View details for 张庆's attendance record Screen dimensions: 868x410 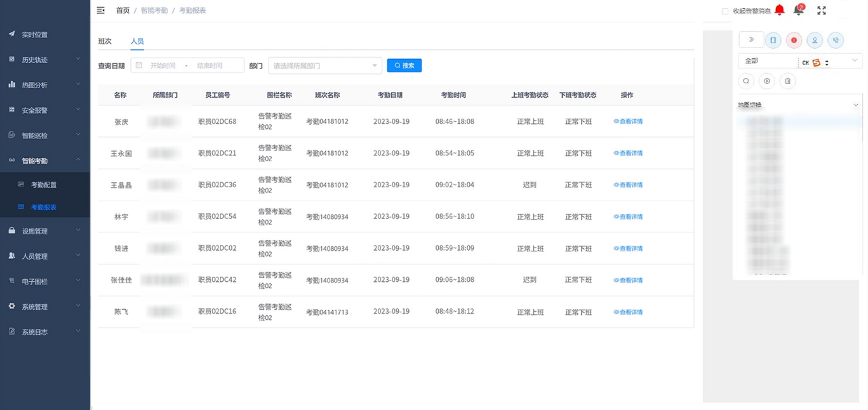pyautogui.click(x=628, y=122)
